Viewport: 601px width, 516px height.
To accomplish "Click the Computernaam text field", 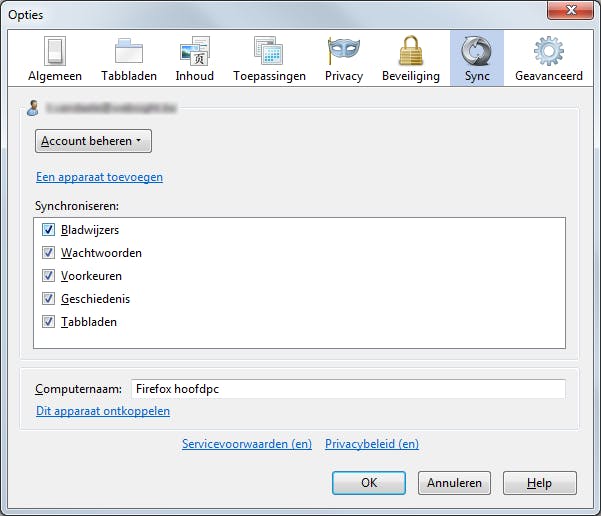I will point(348,389).
